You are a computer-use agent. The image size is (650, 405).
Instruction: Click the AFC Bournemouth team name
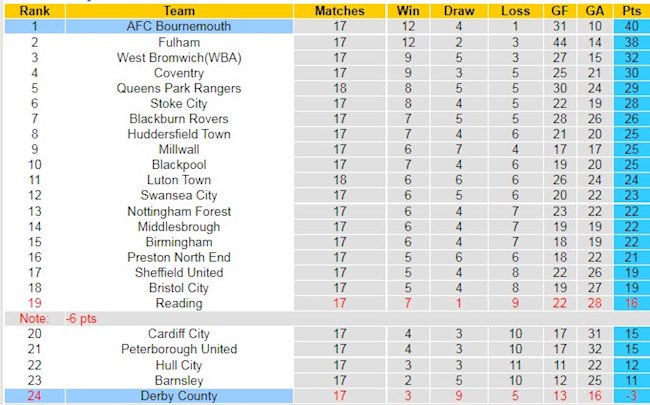(179, 27)
